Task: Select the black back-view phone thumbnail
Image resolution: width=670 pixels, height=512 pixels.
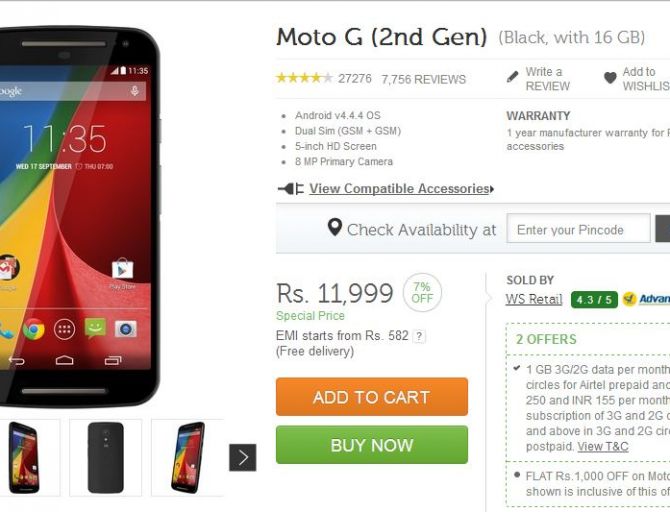Action: coord(106,457)
